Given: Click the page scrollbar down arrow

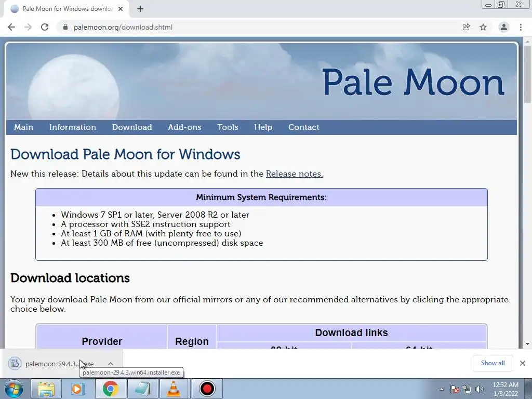Looking at the screenshot, I should click(527, 344).
